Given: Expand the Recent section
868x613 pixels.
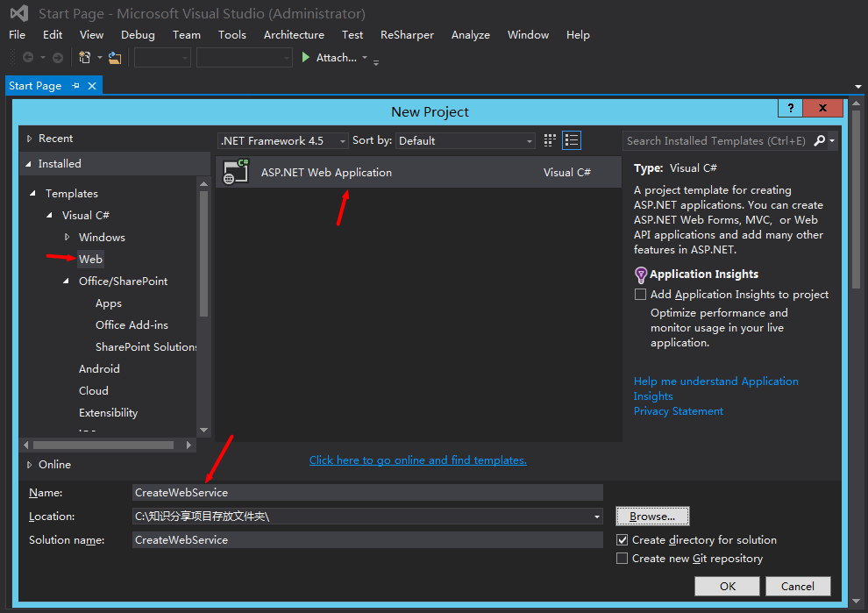Looking at the screenshot, I should click(29, 139).
